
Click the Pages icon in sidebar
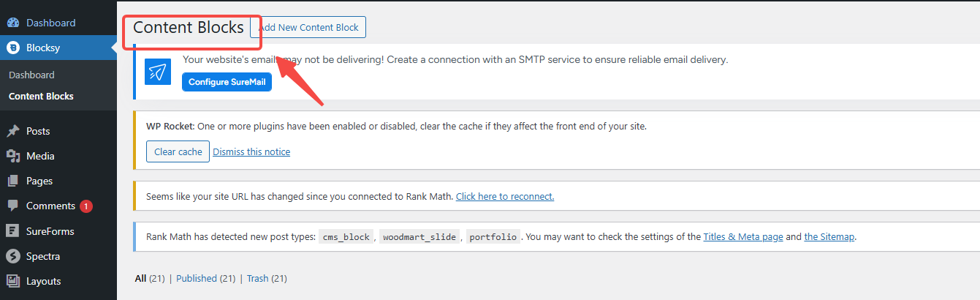pos(12,181)
